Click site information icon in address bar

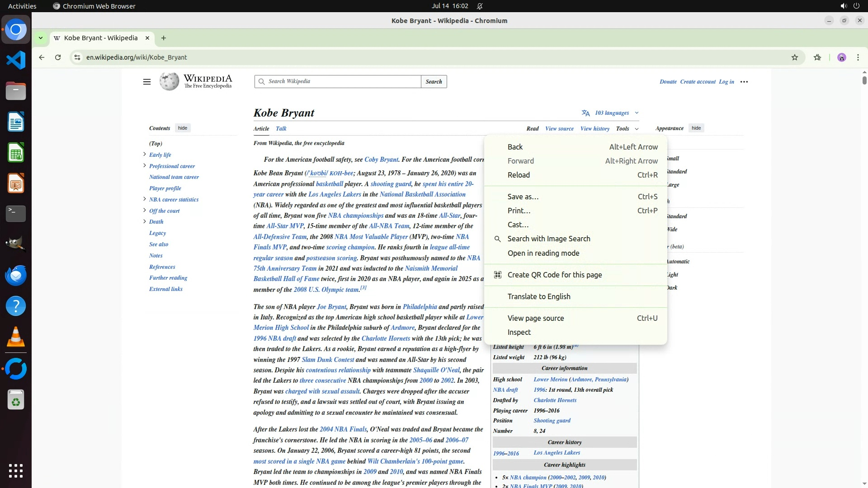click(x=77, y=57)
